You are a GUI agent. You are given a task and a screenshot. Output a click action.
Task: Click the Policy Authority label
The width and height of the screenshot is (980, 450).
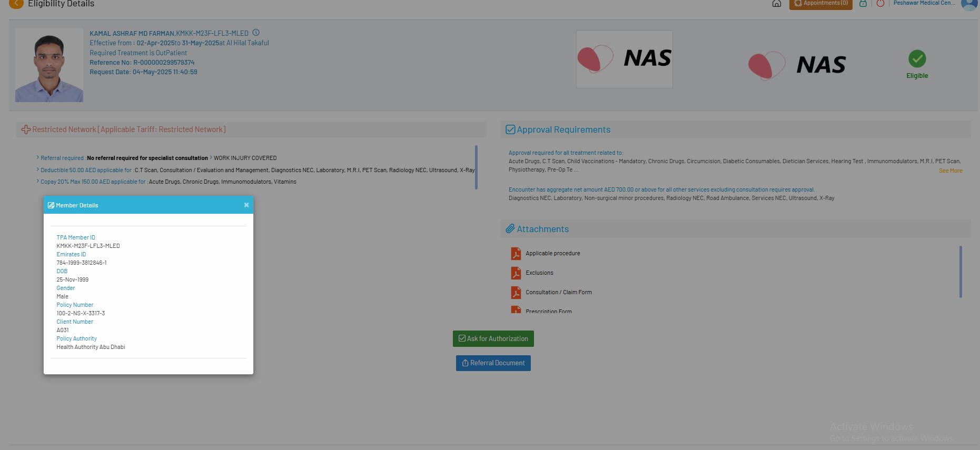pyautogui.click(x=77, y=338)
